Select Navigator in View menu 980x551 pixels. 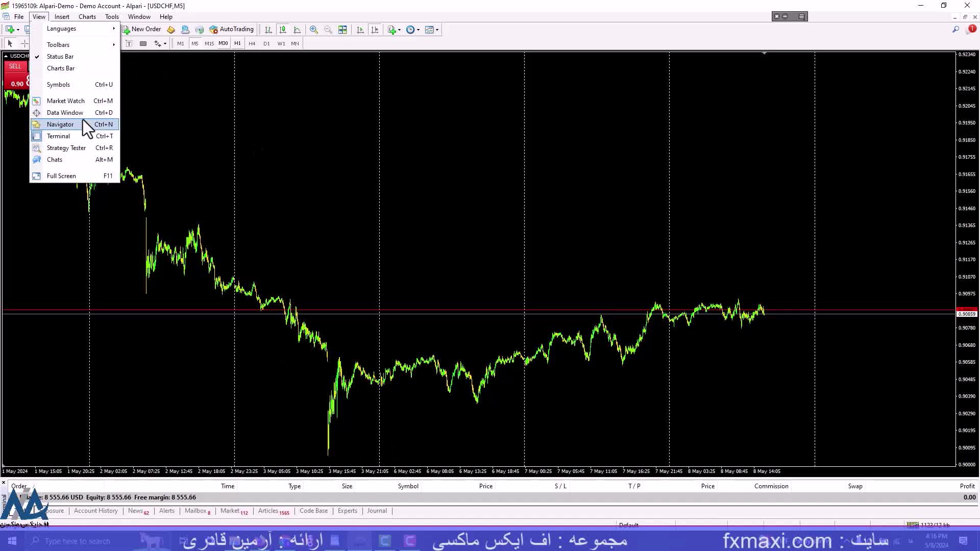point(60,124)
